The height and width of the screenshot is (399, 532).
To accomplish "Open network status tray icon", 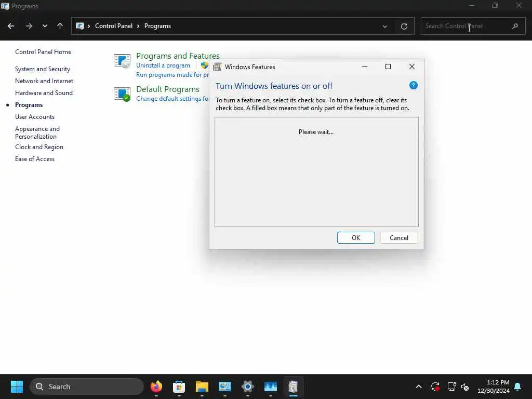I will point(451,387).
